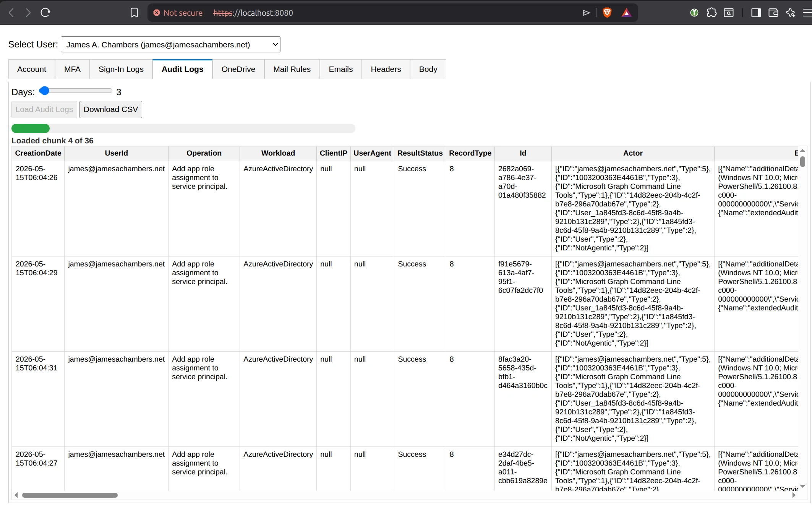Switch to the MFA tab

point(72,69)
